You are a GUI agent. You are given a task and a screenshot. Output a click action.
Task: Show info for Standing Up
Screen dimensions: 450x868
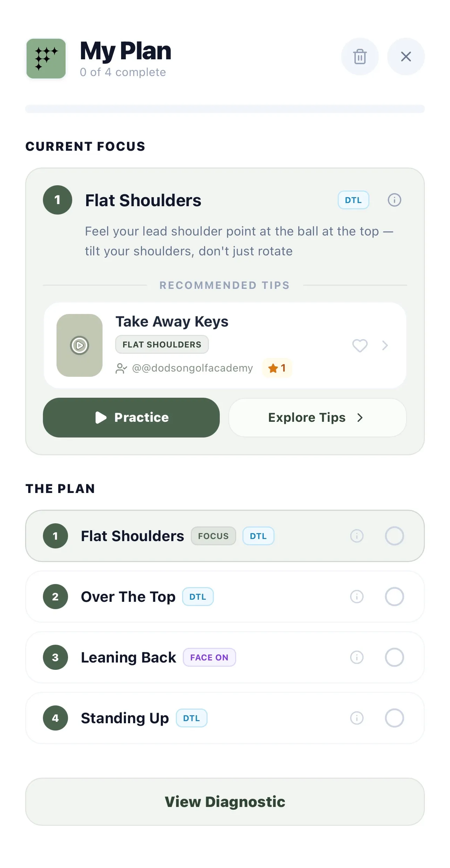pyautogui.click(x=357, y=718)
